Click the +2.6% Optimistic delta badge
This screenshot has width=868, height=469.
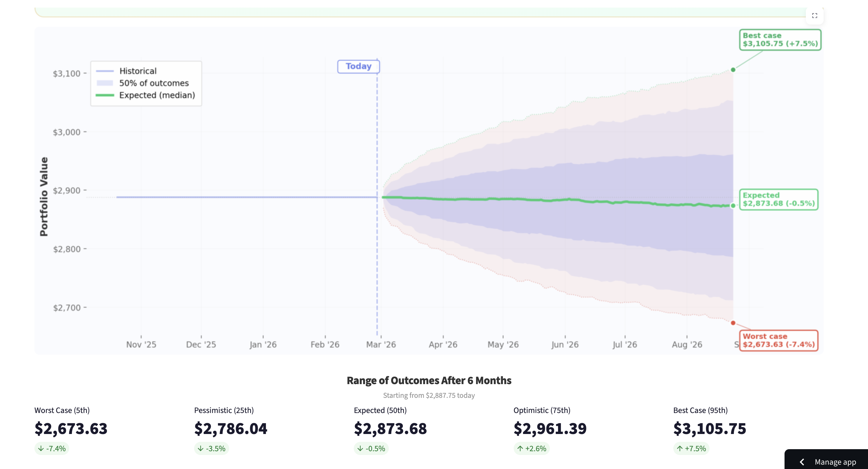(x=531, y=449)
